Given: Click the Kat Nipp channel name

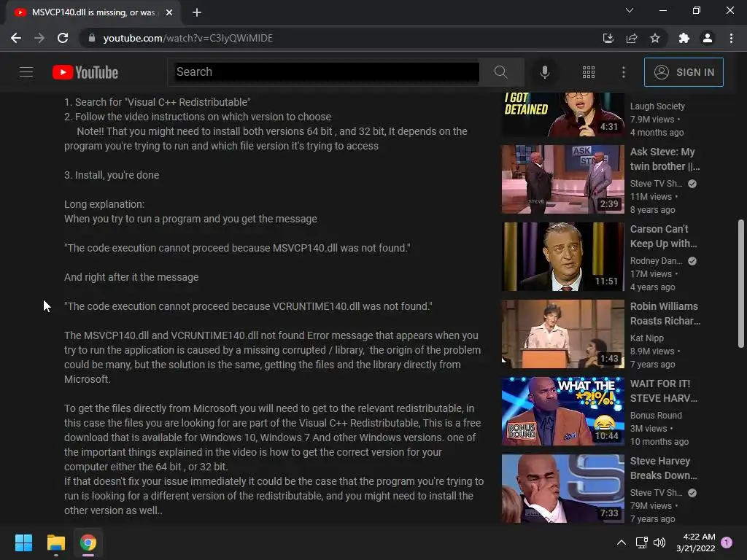Looking at the screenshot, I should [647, 338].
